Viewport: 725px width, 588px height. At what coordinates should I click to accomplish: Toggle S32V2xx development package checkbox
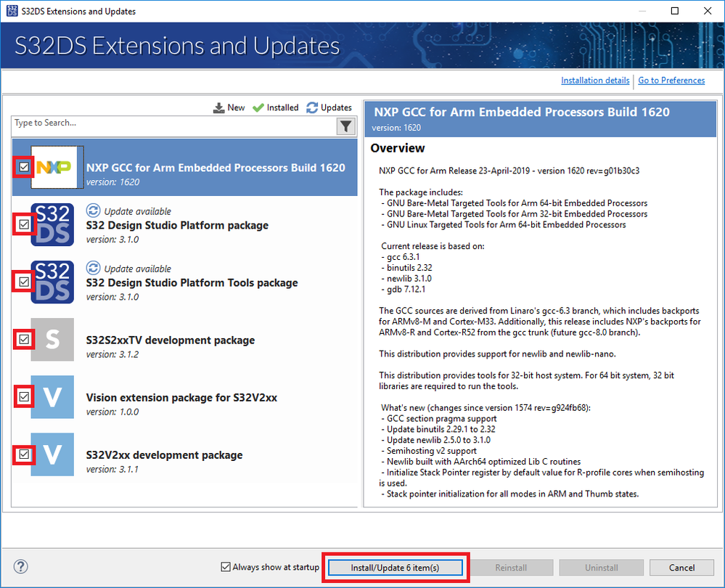(24, 454)
